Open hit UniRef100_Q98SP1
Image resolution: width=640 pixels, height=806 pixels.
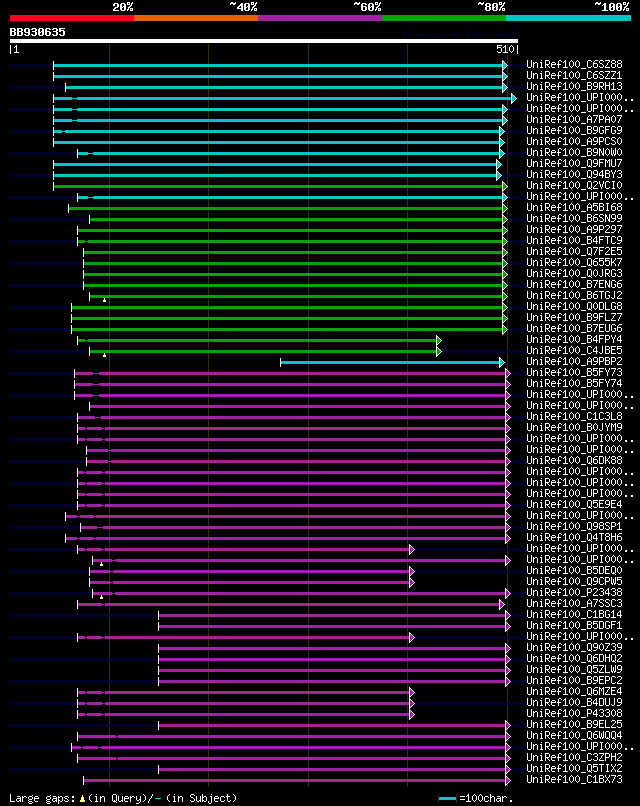pos(574,526)
